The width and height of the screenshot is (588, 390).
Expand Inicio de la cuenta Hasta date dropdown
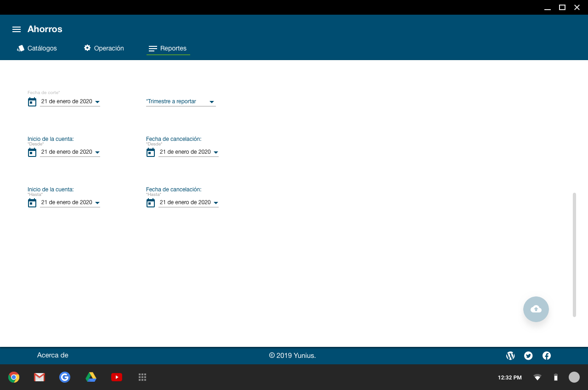click(x=97, y=203)
